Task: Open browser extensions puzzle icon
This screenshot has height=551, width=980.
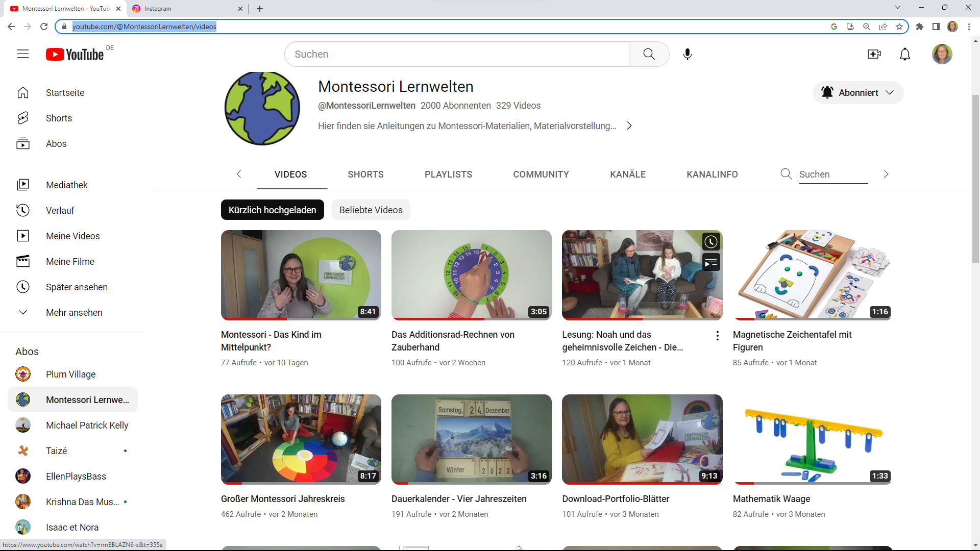Action: click(x=920, y=27)
